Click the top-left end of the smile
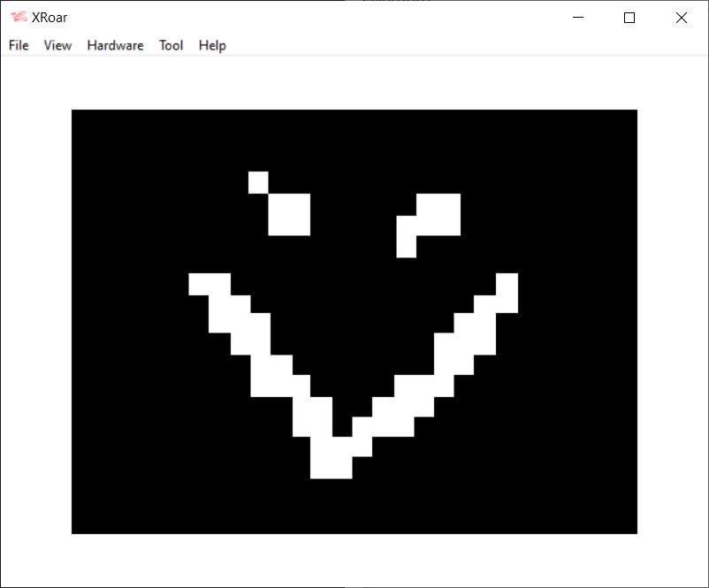 [x=209, y=284]
